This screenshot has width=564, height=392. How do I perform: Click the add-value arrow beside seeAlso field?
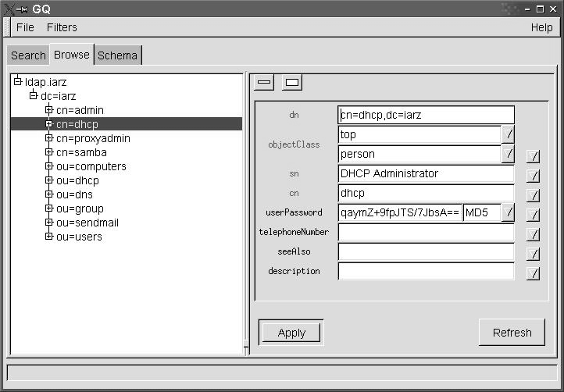[533, 254]
